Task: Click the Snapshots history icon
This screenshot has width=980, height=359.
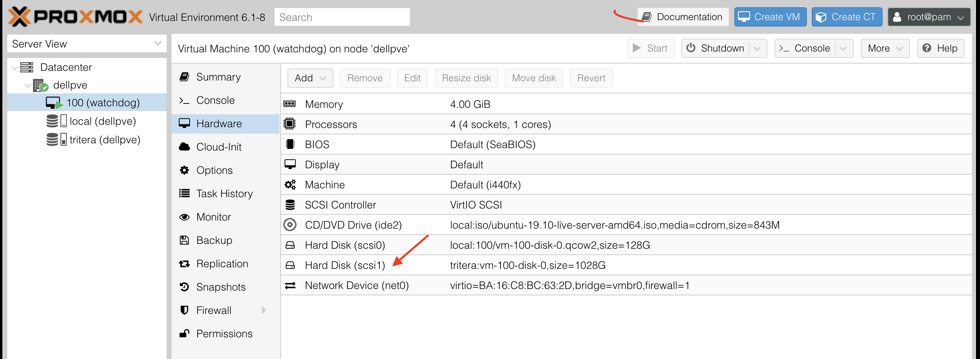Action: click(184, 287)
